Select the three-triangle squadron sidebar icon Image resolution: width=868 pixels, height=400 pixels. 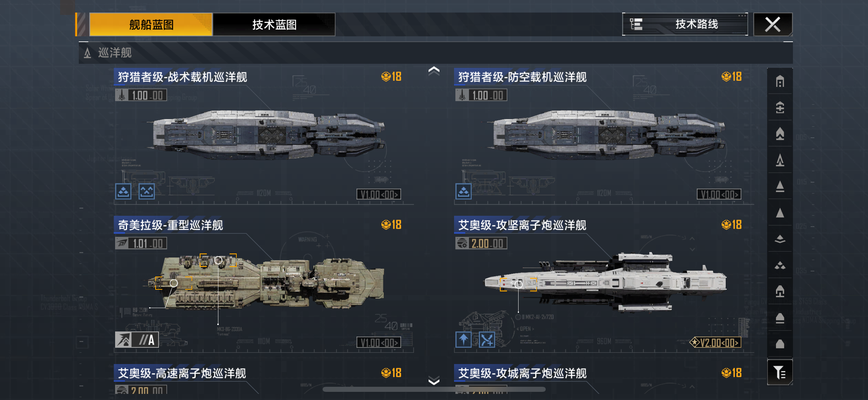tap(780, 265)
